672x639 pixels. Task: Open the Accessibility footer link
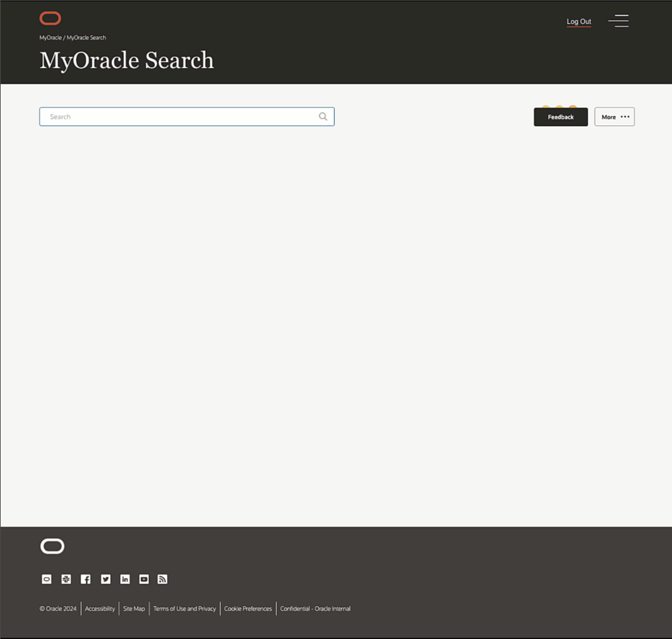(100, 608)
